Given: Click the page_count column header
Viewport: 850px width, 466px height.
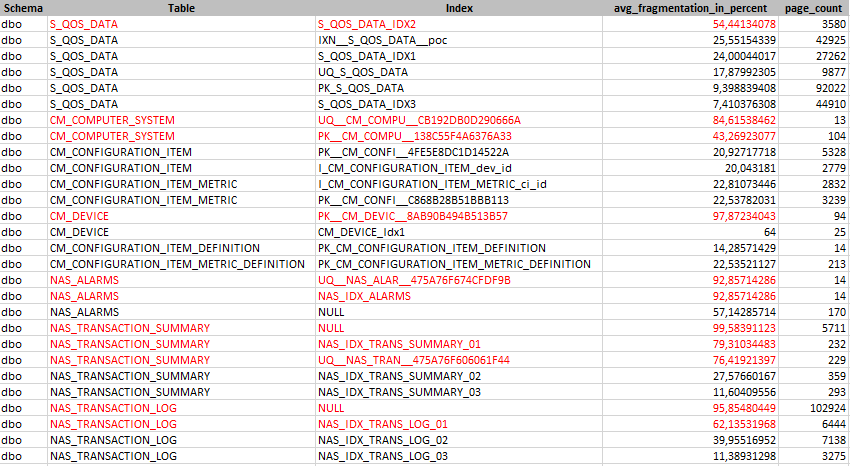Looking at the screenshot, I should [814, 8].
